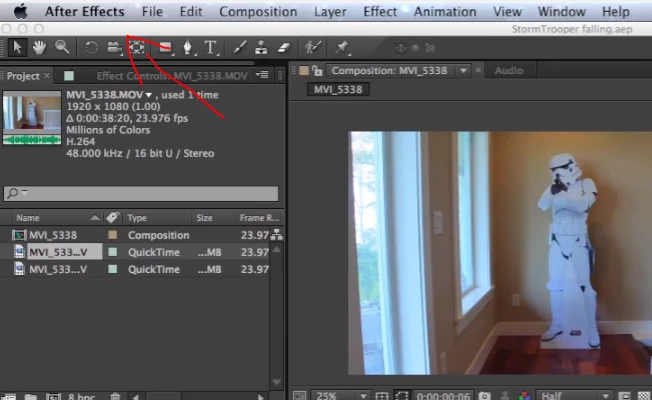Open the Window menu
Viewport: 652px width, 400px height.
562,12
